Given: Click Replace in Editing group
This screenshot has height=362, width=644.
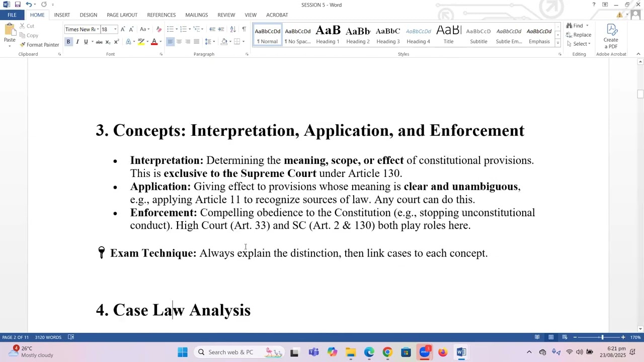Looking at the screenshot, I should point(578,35).
